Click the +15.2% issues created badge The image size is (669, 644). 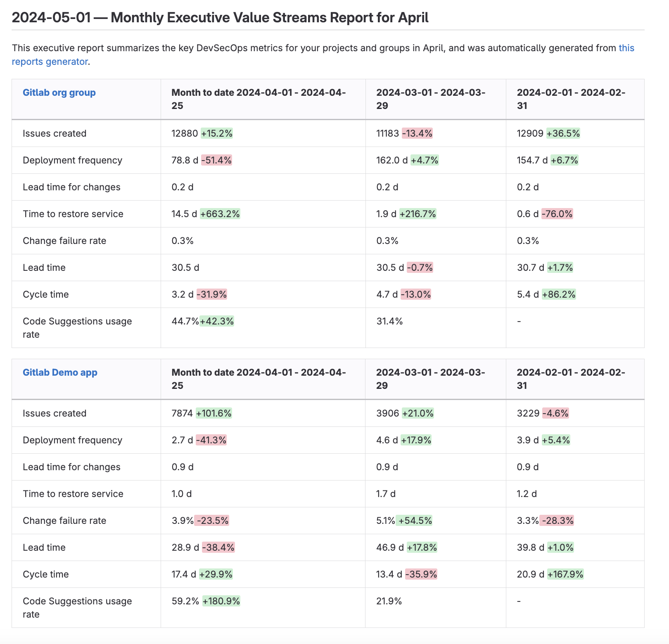click(x=217, y=133)
